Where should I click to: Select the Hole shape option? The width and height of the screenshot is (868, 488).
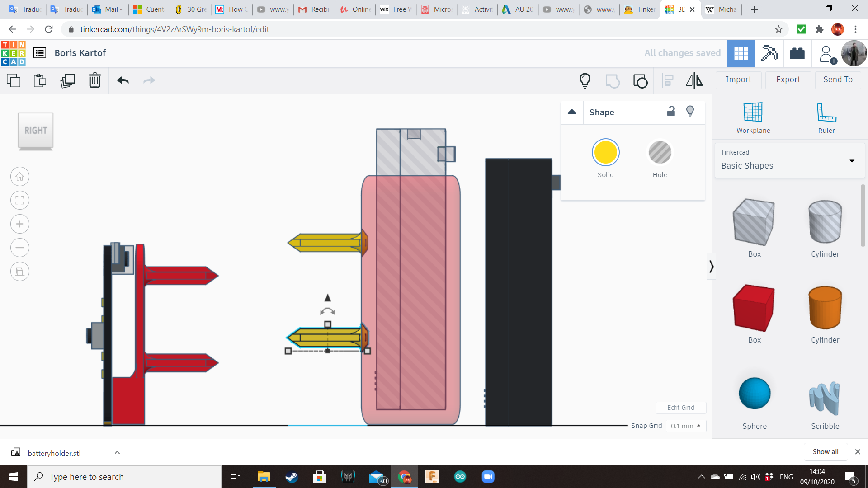point(660,153)
